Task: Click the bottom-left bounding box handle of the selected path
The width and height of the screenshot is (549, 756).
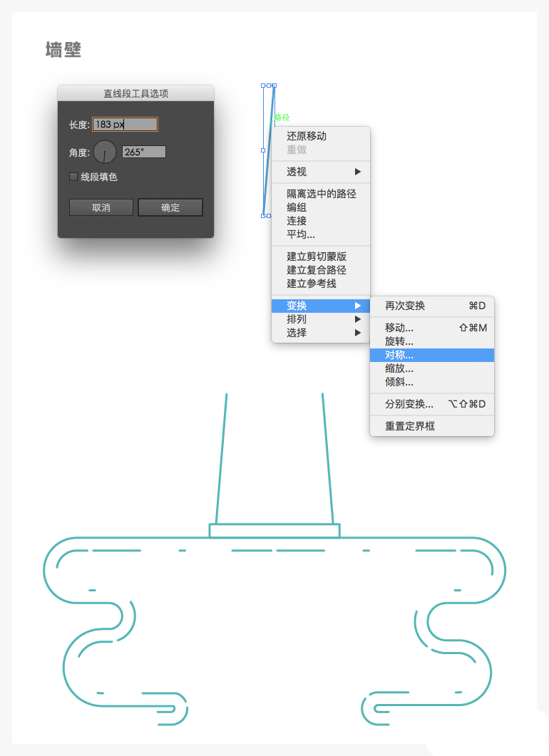Action: tap(263, 215)
